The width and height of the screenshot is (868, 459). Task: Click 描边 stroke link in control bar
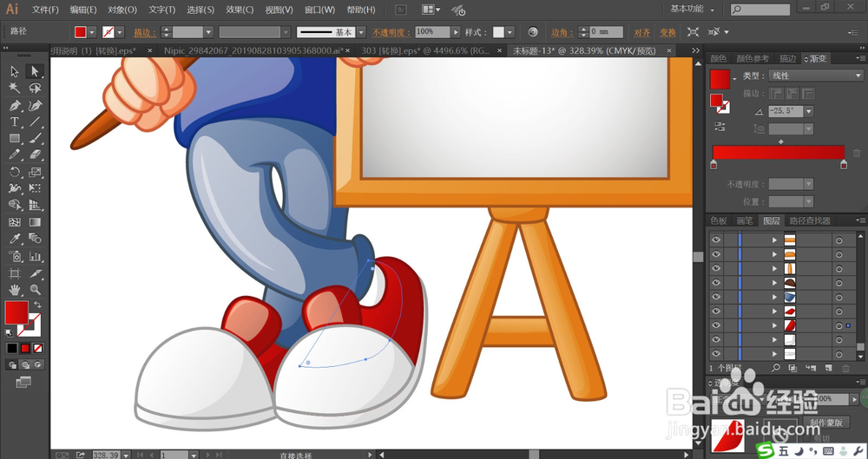pos(145,33)
